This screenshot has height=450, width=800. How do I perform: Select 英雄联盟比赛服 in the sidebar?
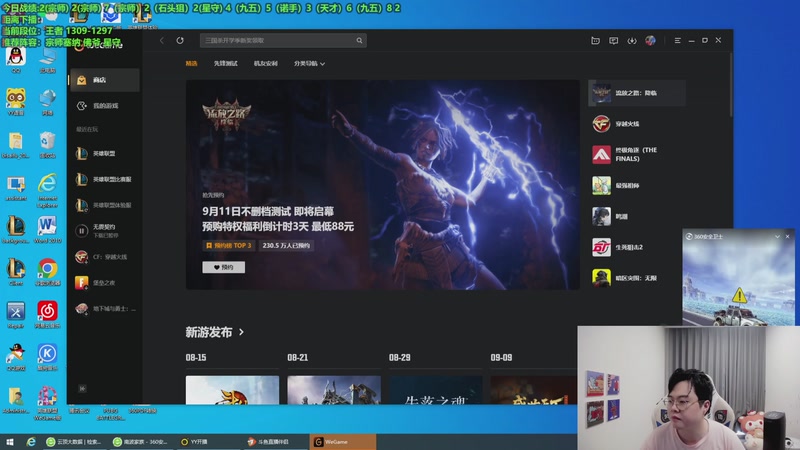point(105,179)
